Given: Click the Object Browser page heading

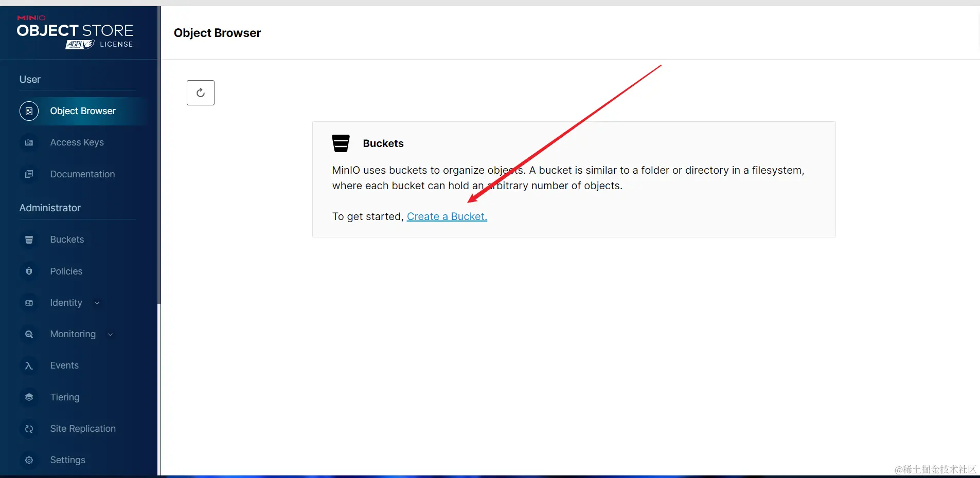Looking at the screenshot, I should pyautogui.click(x=218, y=33).
